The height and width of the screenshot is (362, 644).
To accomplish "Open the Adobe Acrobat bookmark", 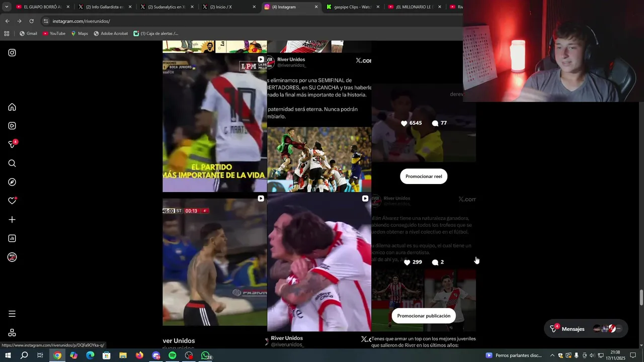I will click(x=111, y=34).
